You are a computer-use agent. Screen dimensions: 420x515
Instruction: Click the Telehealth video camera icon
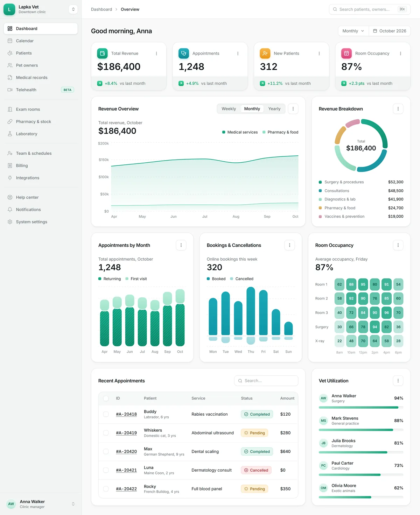10,90
